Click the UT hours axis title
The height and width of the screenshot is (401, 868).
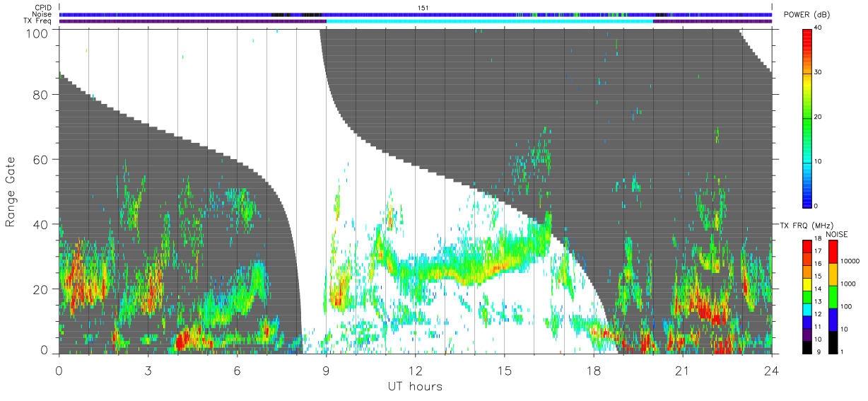415,386
